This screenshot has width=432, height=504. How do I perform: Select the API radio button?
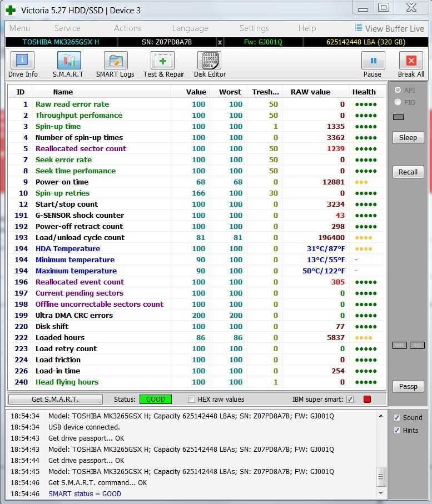[398, 90]
